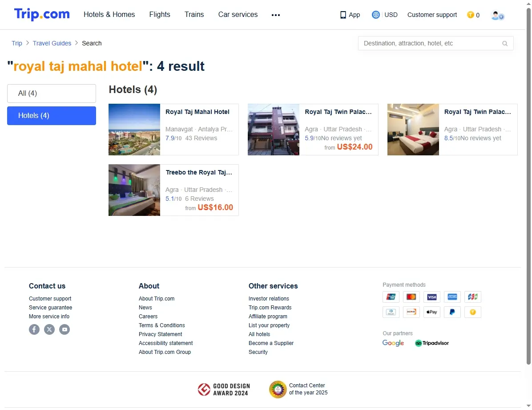Click the search magnifier icon
The height and width of the screenshot is (410, 532).
505,44
